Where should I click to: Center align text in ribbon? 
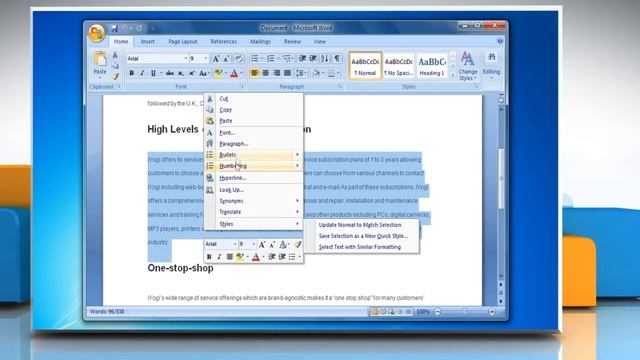pos(266,73)
